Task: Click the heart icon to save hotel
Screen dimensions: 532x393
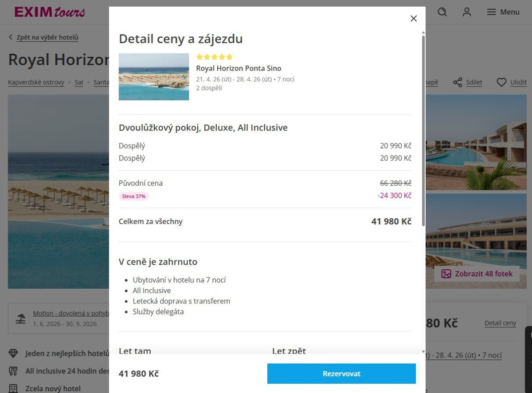Action: (x=501, y=83)
